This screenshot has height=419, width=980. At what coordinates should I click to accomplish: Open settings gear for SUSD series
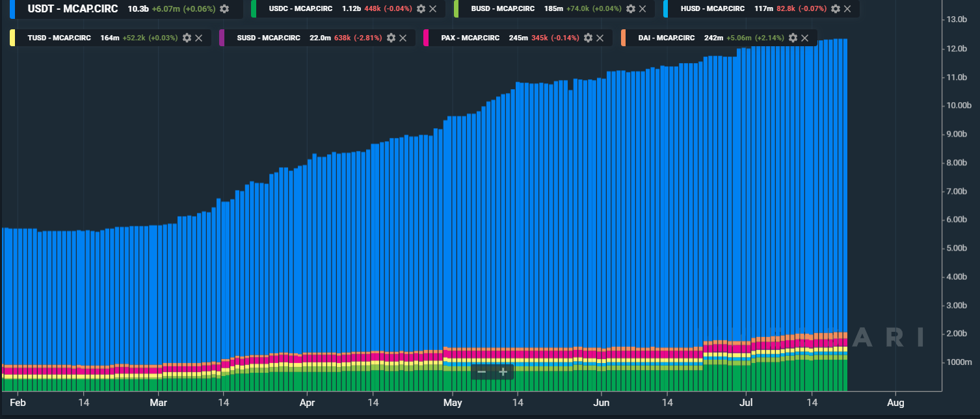pyautogui.click(x=391, y=38)
